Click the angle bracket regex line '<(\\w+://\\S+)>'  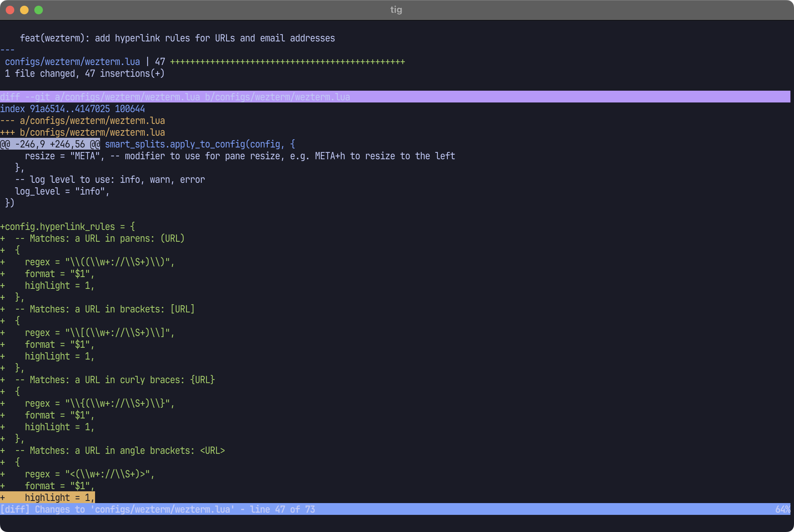pos(77,474)
